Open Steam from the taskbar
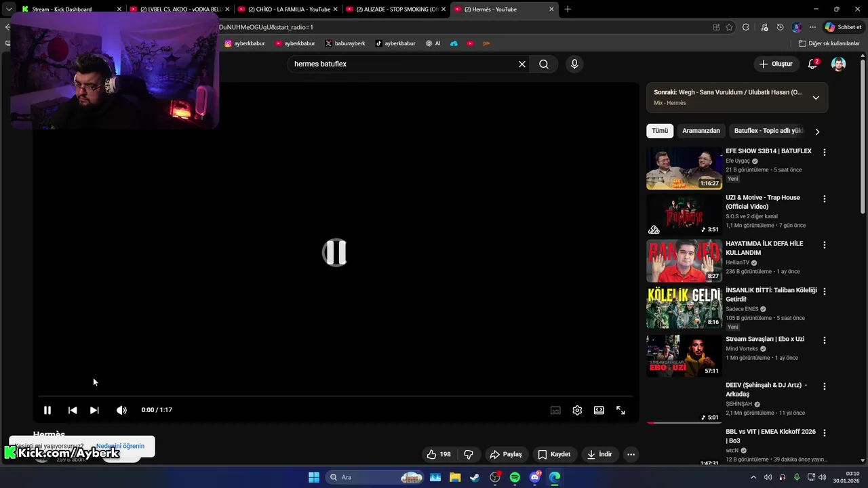This screenshot has width=868, height=488. (x=475, y=477)
